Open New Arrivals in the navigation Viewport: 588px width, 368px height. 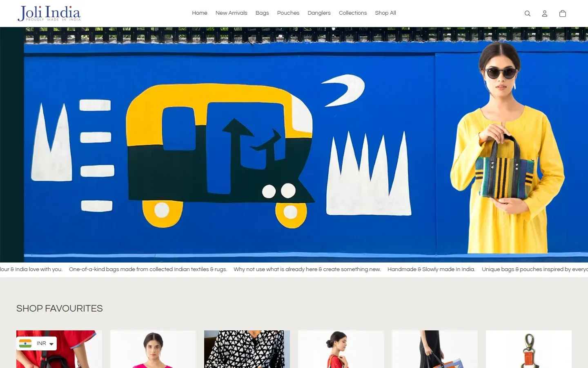232,13
